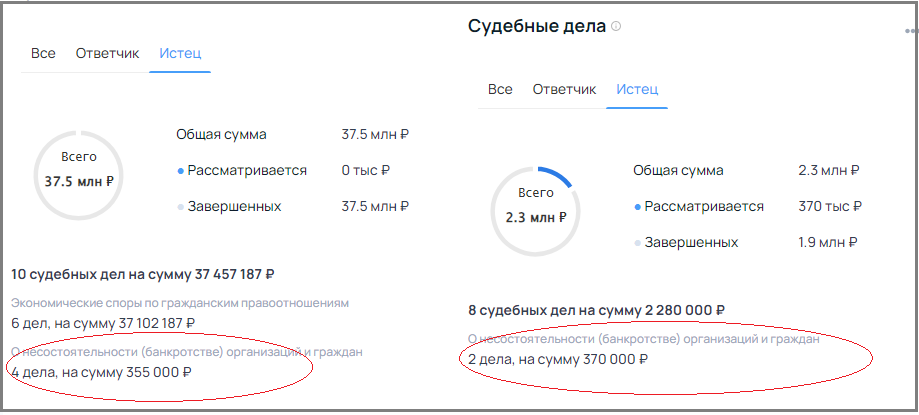Click Экономические споры по гражданским правоотношениям category

(x=179, y=303)
